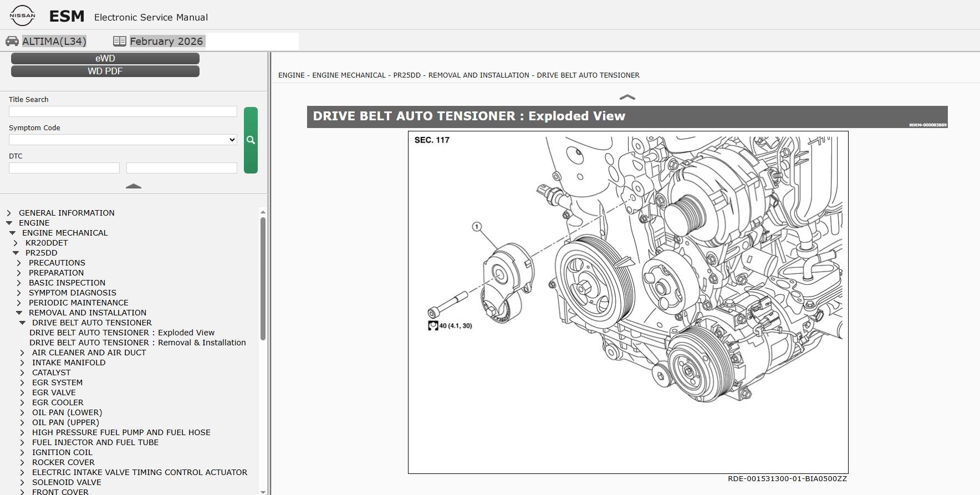Expand FUEL INJECTOR AND FUEL TUBE
The image size is (980, 495).
[x=22, y=442]
